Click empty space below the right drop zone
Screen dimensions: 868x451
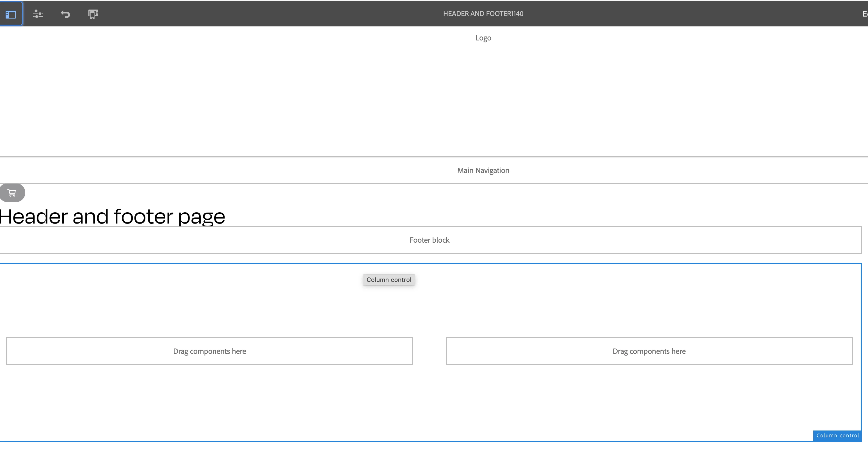click(x=649, y=401)
